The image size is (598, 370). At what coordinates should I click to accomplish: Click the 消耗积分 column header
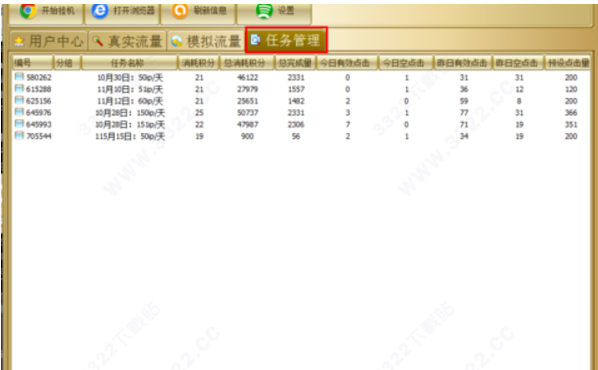pos(198,63)
